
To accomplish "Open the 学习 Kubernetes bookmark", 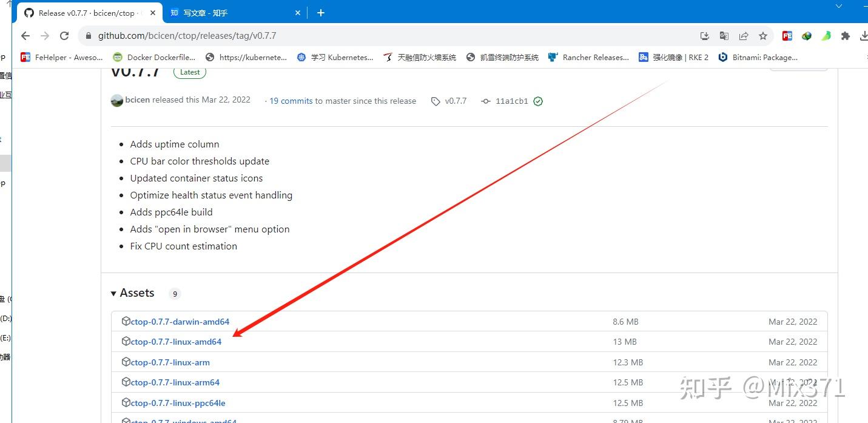I will click(335, 57).
